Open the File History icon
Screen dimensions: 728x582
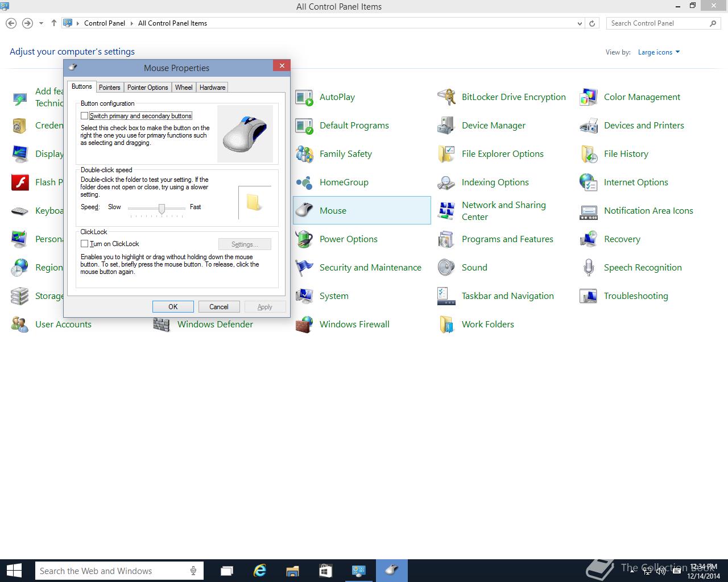[x=589, y=154]
